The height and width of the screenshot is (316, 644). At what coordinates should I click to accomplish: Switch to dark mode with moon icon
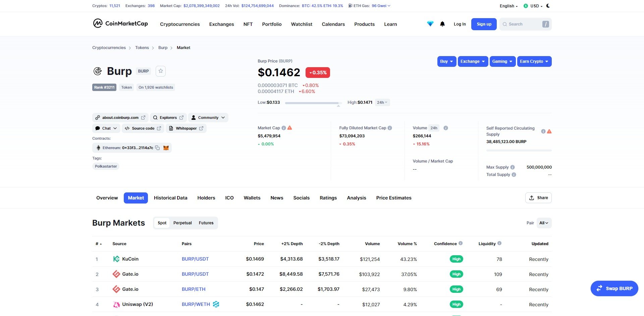pyautogui.click(x=548, y=6)
